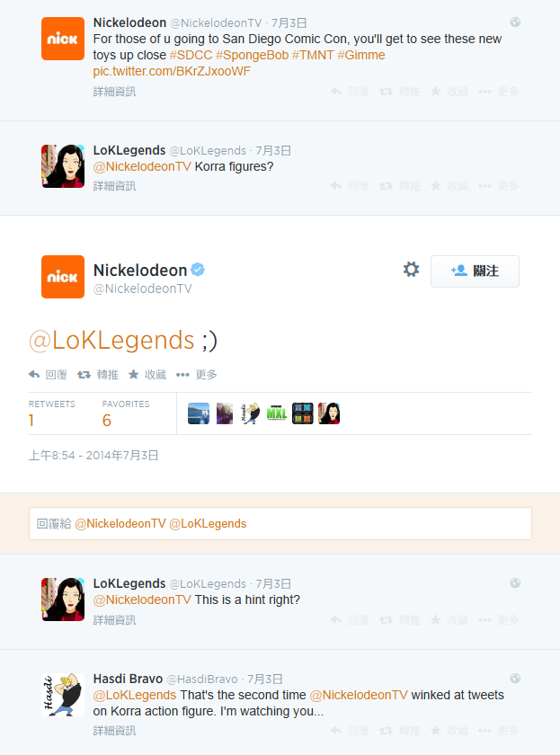Expand 詳細資訊 on the 'Korra figures?' tweet
560x755 pixels.
tap(114, 186)
